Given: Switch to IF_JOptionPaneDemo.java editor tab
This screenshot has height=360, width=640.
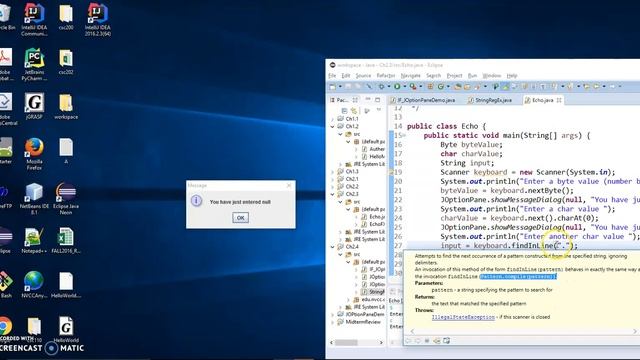Looking at the screenshot, I should point(423,100).
